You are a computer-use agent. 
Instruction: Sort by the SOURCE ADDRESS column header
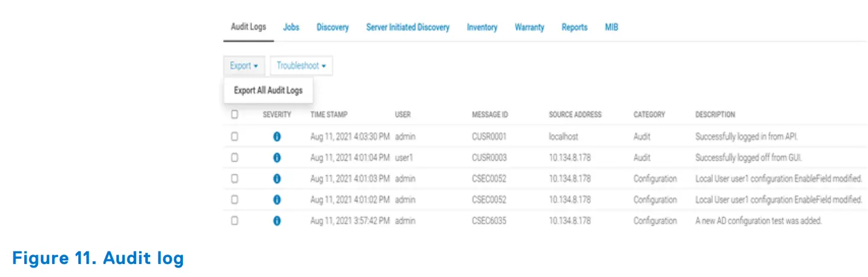tap(575, 115)
